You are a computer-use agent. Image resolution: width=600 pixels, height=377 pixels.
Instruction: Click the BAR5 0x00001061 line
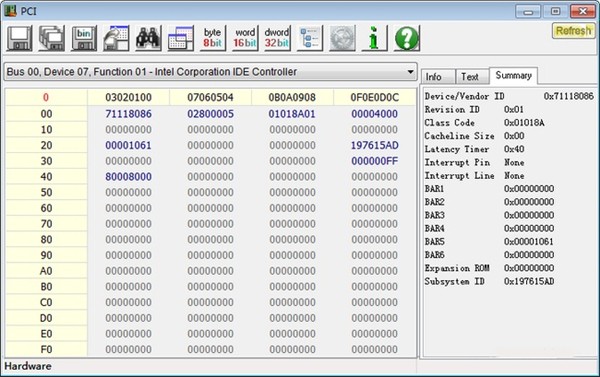tap(489, 242)
